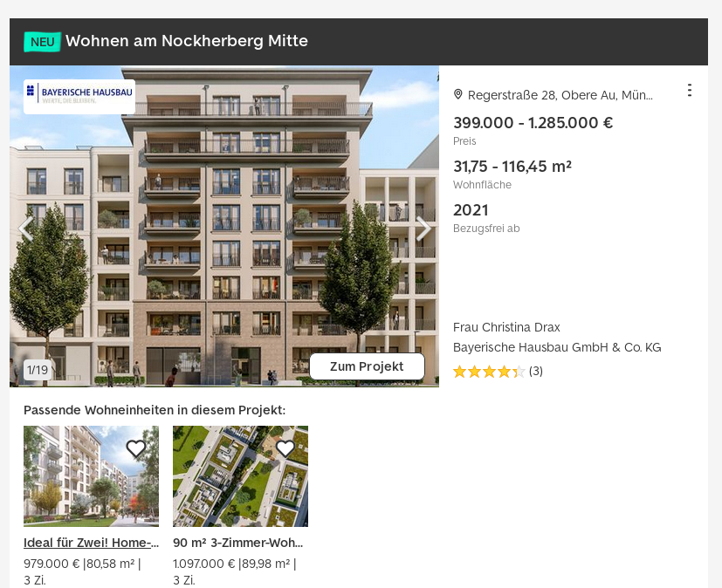Click the 1/19 image counter badge
The image size is (722, 588).
[x=38, y=370]
